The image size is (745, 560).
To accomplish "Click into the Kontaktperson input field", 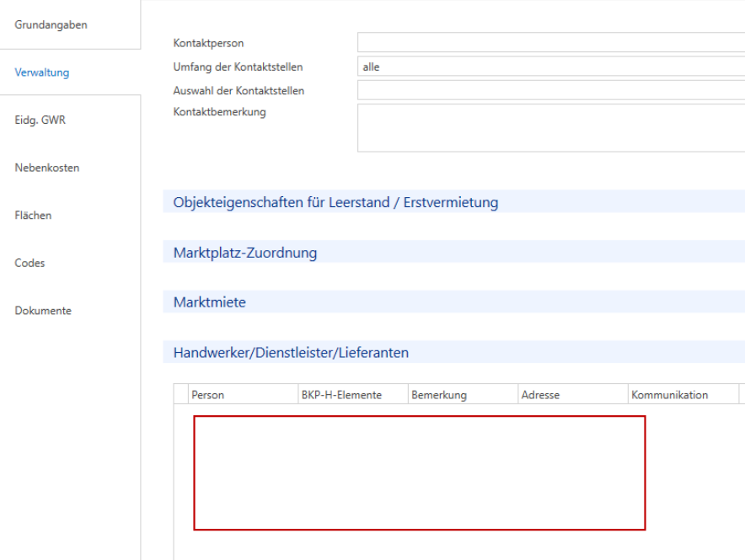I will click(x=551, y=42).
